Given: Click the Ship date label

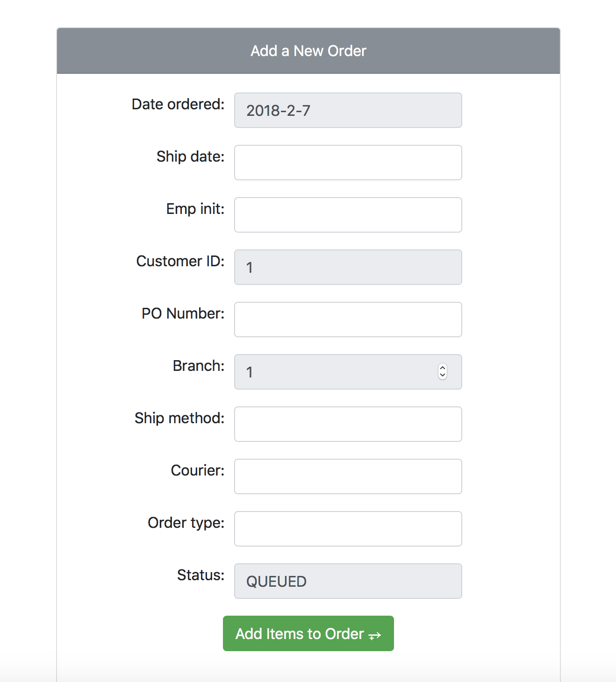Looking at the screenshot, I should tap(190, 156).
